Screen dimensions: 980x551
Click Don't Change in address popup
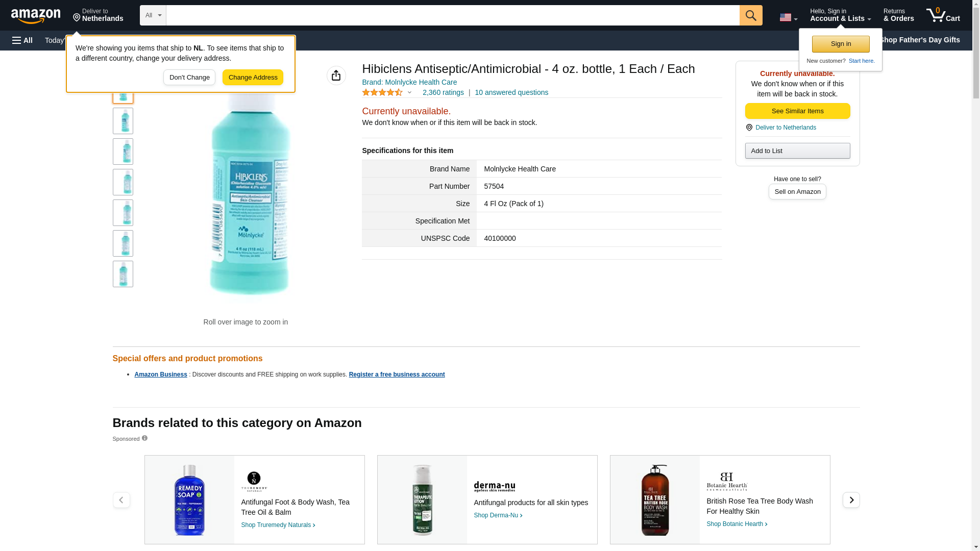click(x=189, y=78)
